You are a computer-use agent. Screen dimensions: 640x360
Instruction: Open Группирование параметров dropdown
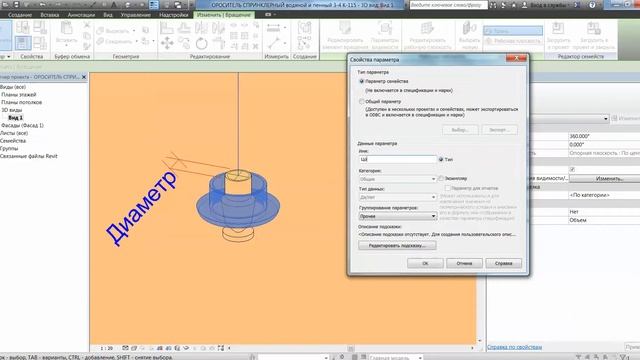[398, 216]
